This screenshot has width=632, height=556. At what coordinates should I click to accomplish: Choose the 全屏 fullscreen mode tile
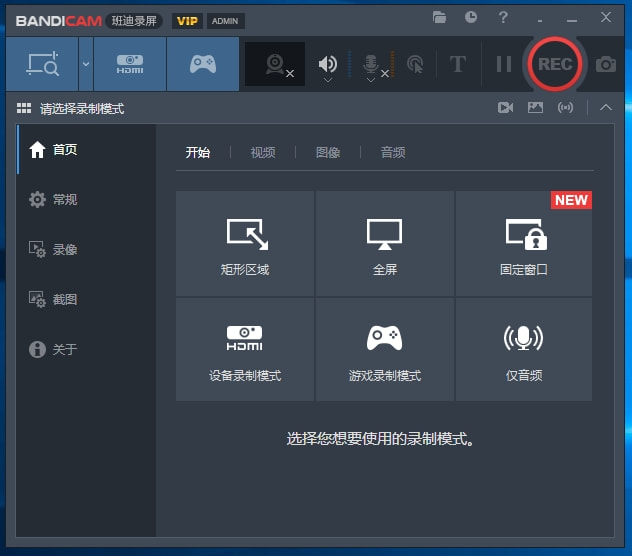coord(385,244)
